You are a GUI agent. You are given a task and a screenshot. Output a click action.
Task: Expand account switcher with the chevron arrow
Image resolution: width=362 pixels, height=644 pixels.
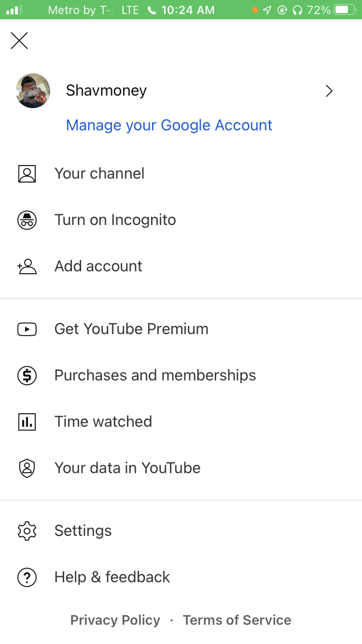click(x=329, y=92)
